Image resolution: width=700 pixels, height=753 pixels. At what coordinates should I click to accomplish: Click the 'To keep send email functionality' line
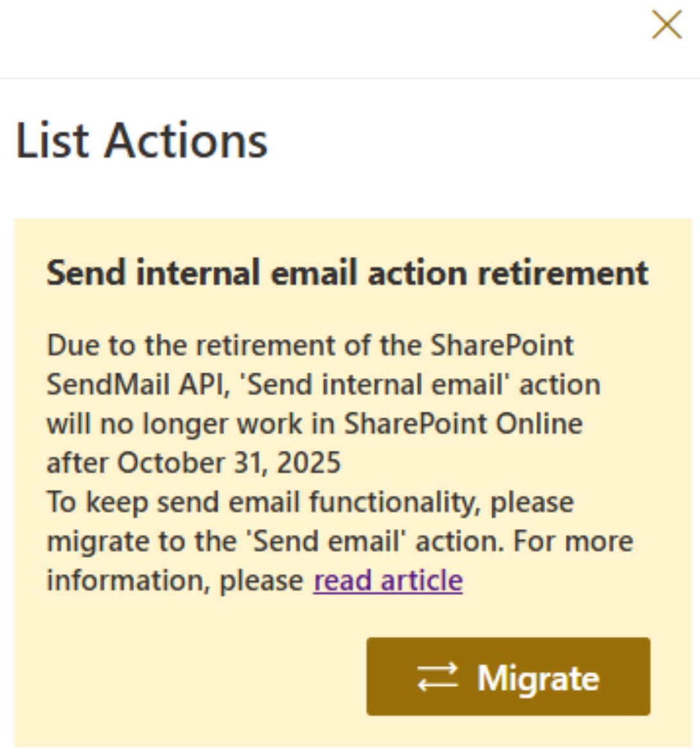pos(310,503)
